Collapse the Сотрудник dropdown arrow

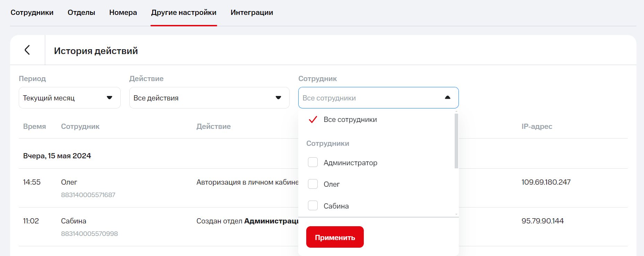click(447, 98)
